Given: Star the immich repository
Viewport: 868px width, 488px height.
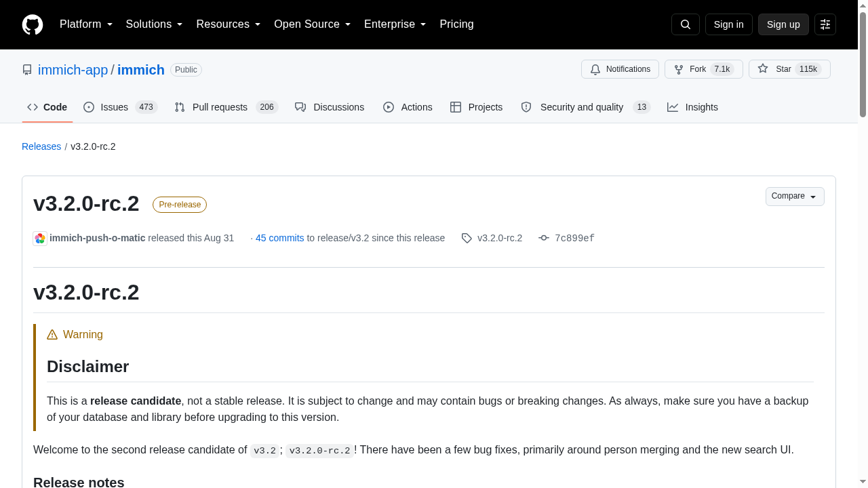Looking at the screenshot, I should click(789, 69).
